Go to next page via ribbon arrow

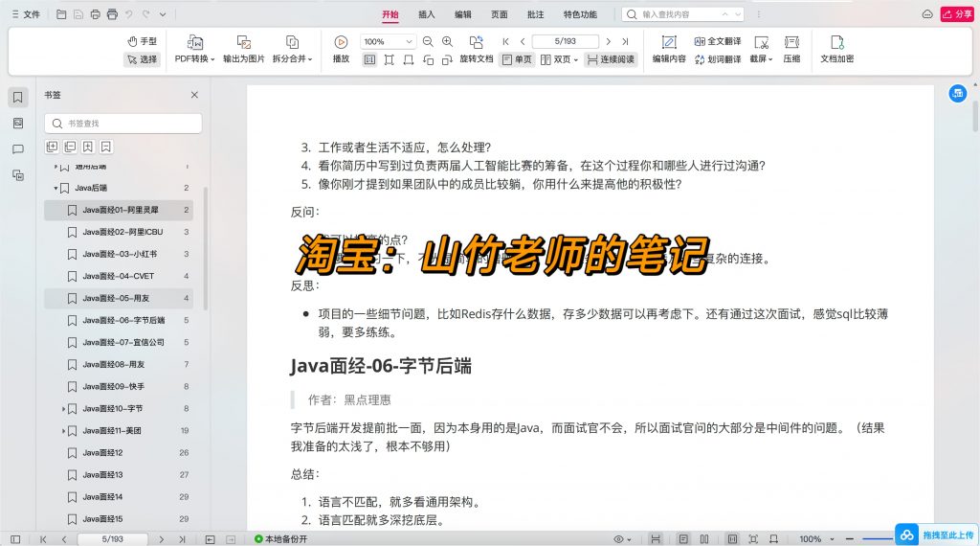[x=608, y=41]
